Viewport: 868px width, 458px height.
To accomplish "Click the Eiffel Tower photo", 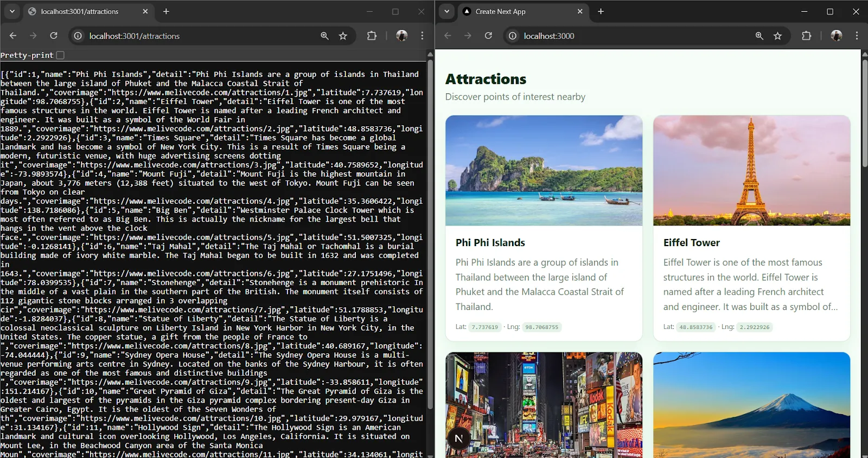I will pos(751,170).
